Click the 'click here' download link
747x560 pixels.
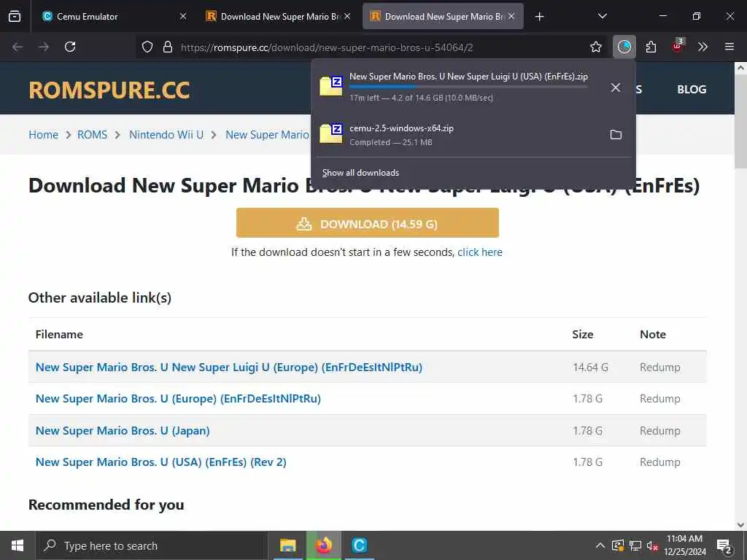point(480,252)
